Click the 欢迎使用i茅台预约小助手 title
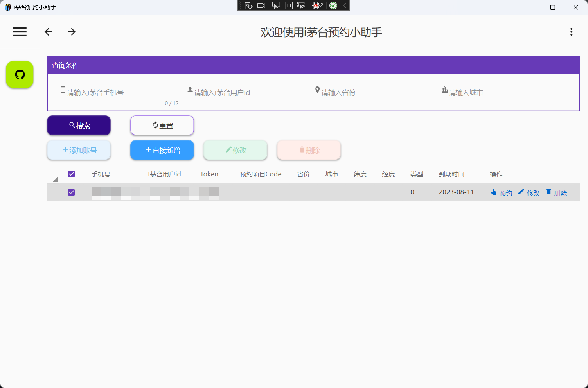Image resolution: width=588 pixels, height=388 pixels. click(x=322, y=32)
